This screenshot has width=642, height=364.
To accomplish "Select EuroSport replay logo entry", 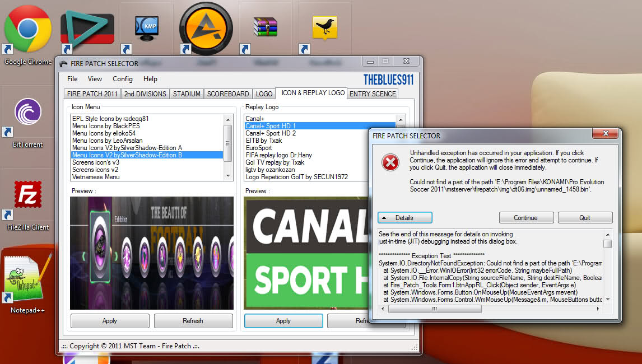I will (306, 148).
